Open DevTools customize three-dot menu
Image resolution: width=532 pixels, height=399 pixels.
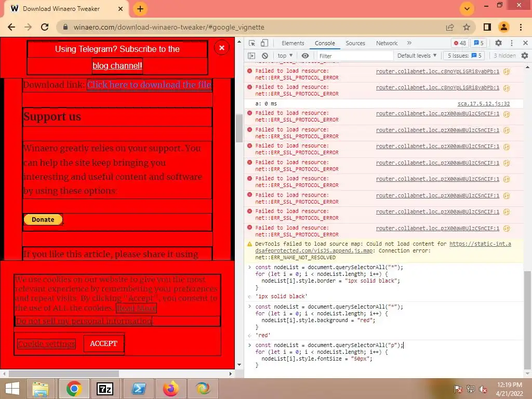[512, 43]
